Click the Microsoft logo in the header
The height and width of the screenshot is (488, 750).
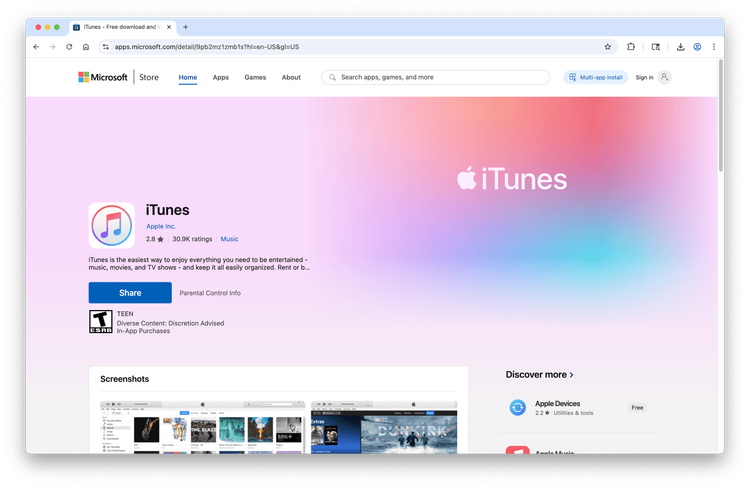click(103, 77)
